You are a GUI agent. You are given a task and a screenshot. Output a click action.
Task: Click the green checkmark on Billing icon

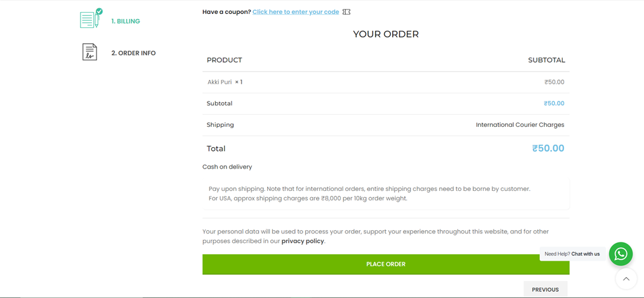pos(99,11)
